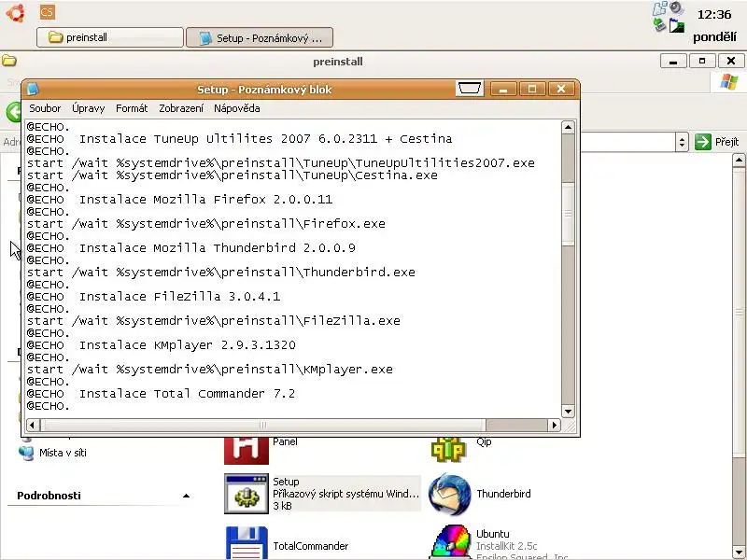Click Notepad horizontal scrollbar left arrow
747x560 pixels.
[x=33, y=425]
